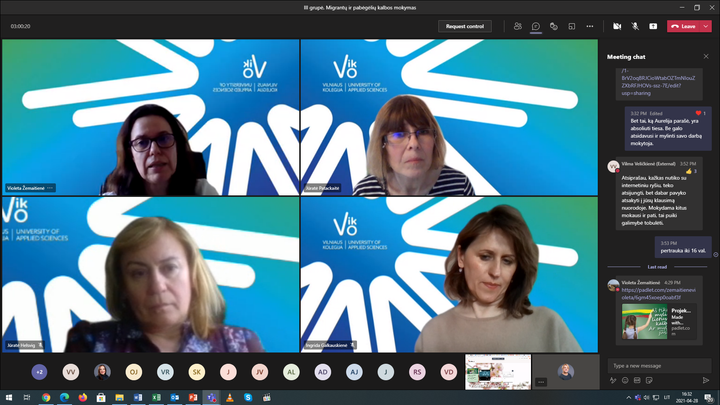Close the Meeting chat panel
This screenshot has height=405, width=720.
coord(705,57)
